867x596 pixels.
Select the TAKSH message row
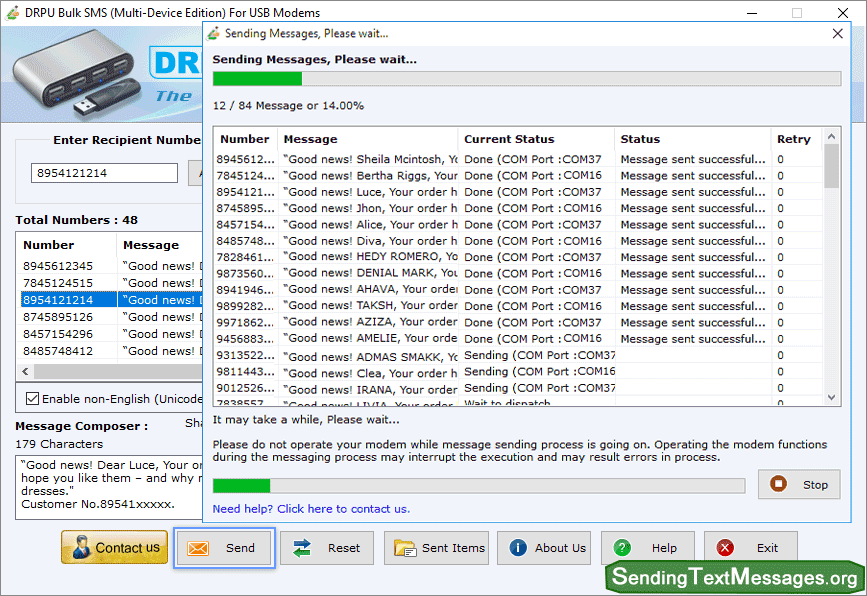click(x=519, y=306)
